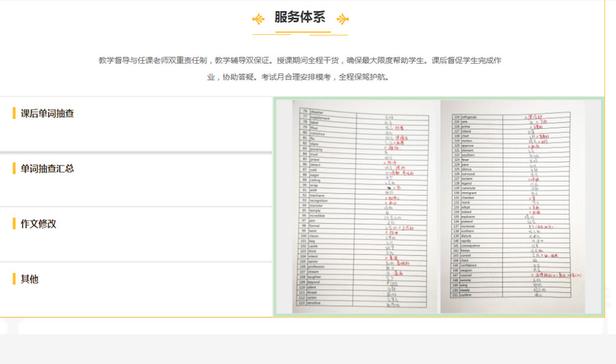The image size is (616, 364).
Task: Open the 作文修改 tab
Action: (38, 224)
